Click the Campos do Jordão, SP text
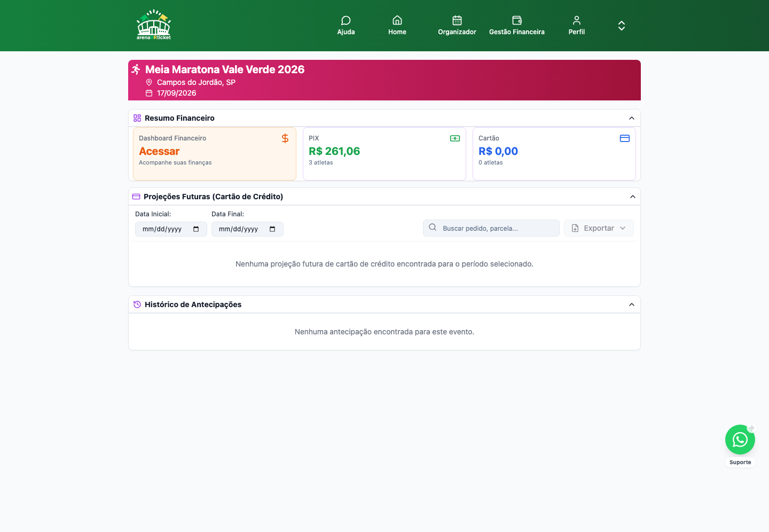This screenshot has width=769, height=532. (x=196, y=82)
